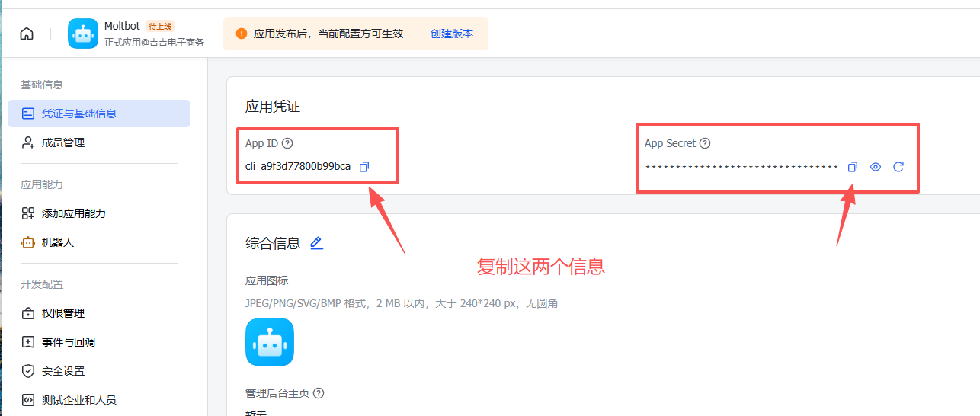Open 安全设置 in sidebar
The height and width of the screenshot is (416, 980).
99,371
